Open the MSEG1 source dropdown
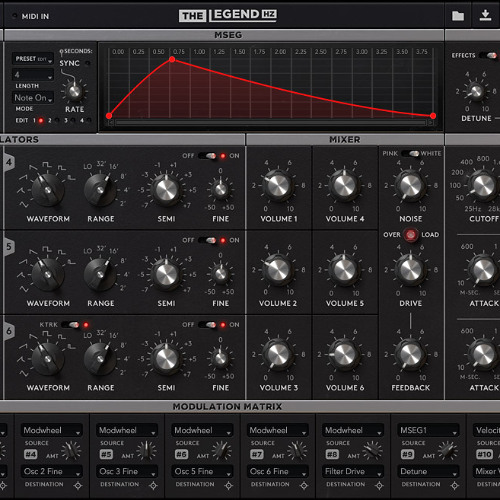The image size is (500, 500). click(428, 430)
